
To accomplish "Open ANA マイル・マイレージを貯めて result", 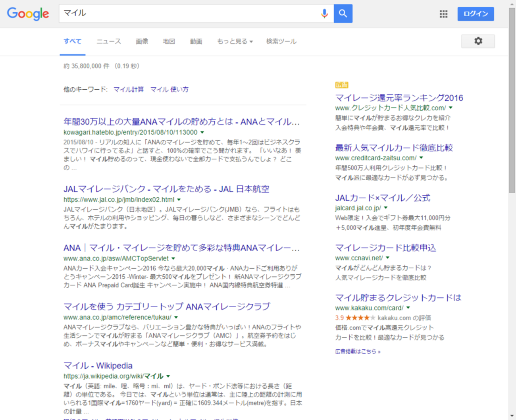I will pos(181,248).
